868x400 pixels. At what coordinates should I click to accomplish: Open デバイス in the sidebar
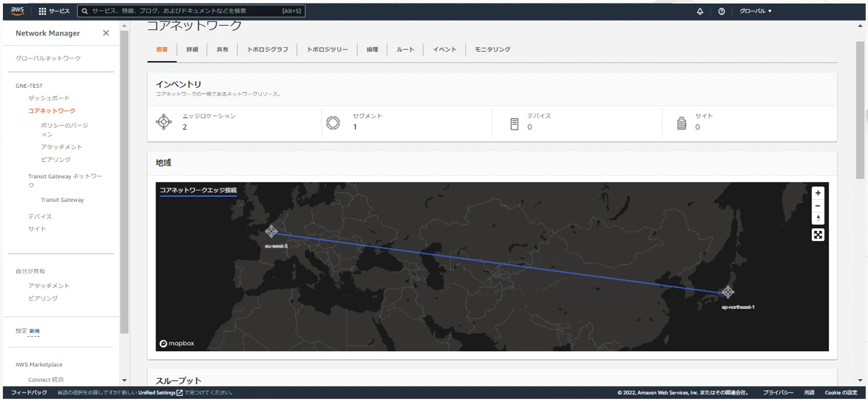coord(40,217)
